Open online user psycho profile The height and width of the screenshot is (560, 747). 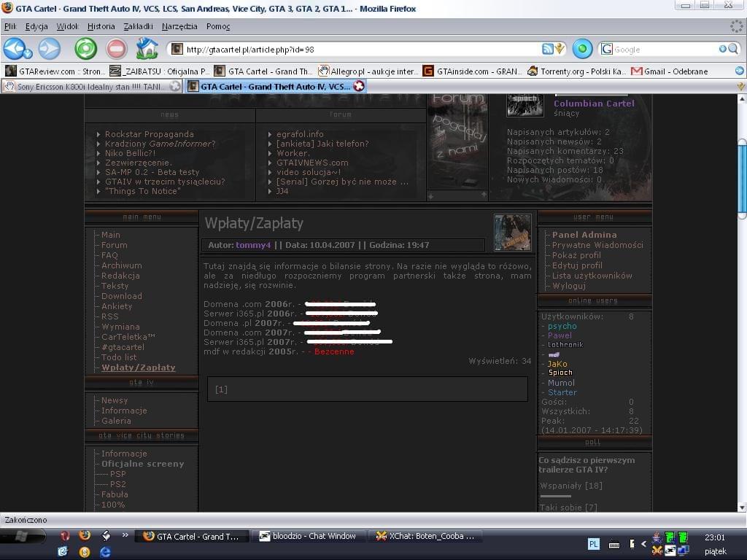pyautogui.click(x=562, y=326)
